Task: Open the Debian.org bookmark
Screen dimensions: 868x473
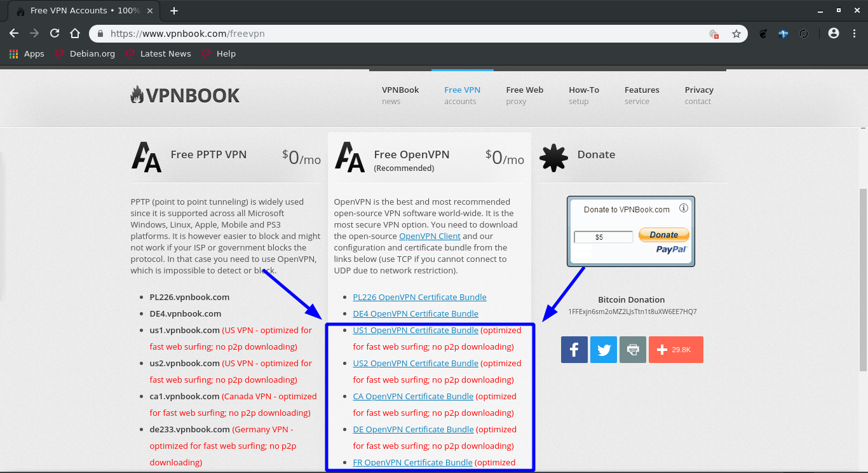Action: coord(85,54)
